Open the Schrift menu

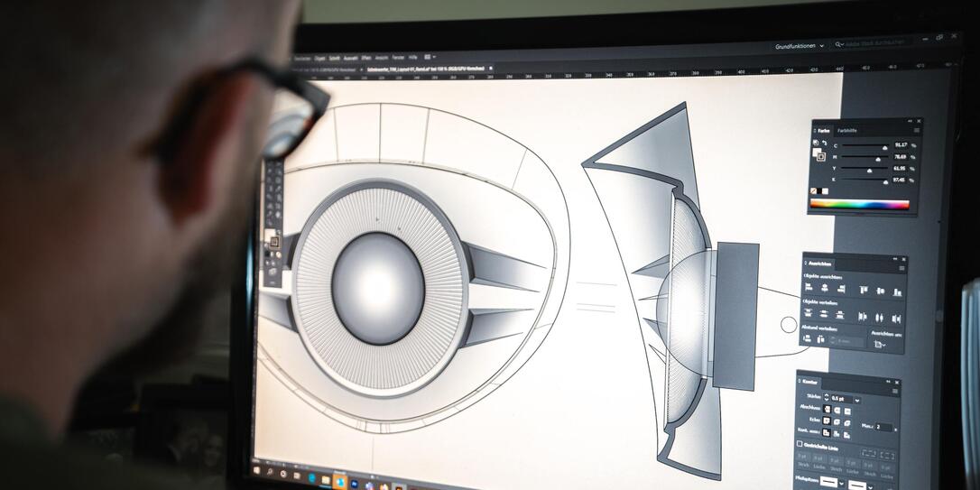[335, 58]
